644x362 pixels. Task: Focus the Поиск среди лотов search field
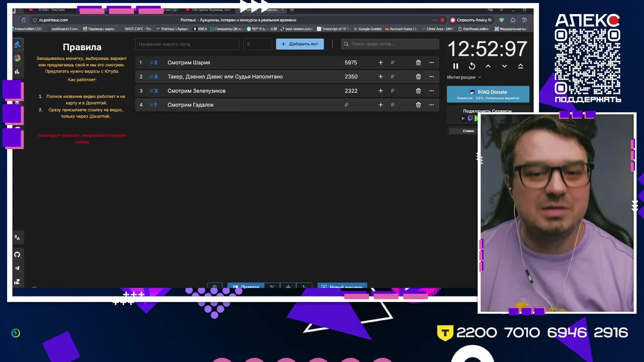point(390,44)
